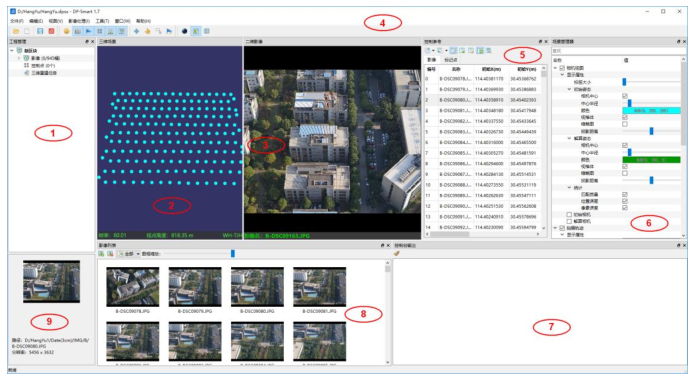695x382 pixels.
Task: Click the second icon in image list toolbar
Action: (110, 253)
